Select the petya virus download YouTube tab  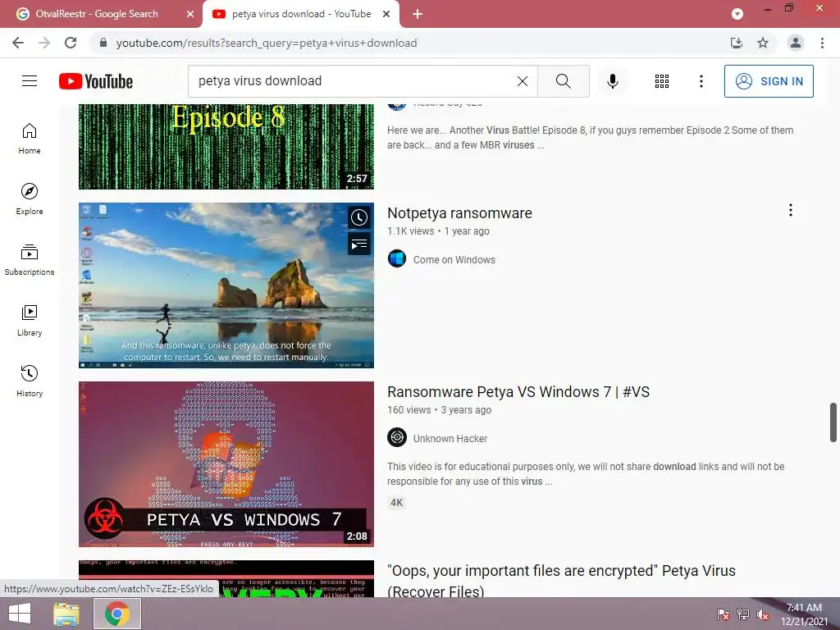click(x=301, y=14)
